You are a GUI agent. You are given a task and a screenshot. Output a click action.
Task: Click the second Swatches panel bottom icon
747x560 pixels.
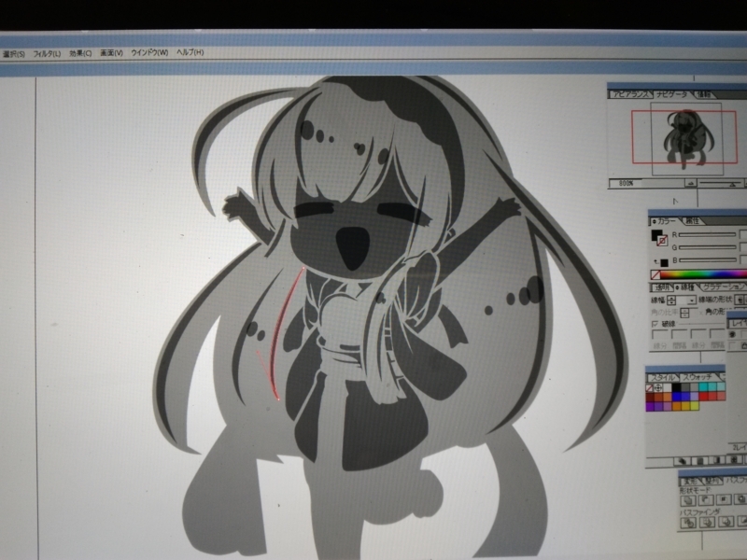pos(700,461)
